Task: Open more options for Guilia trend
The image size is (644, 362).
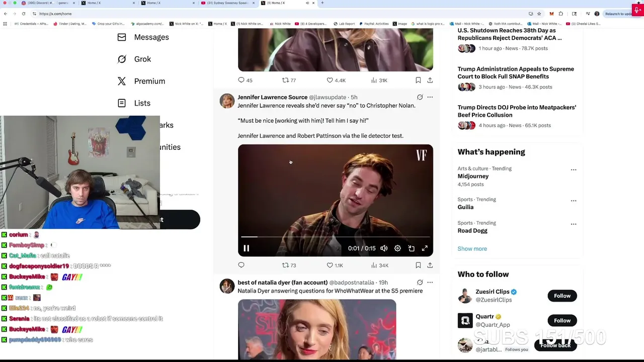Action: 574,201
